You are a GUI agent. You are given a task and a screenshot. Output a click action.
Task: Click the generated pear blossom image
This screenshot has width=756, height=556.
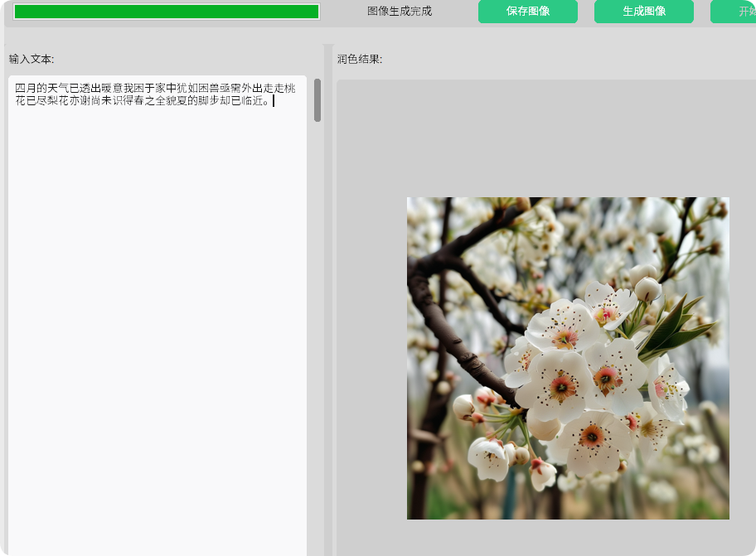pyautogui.click(x=568, y=358)
